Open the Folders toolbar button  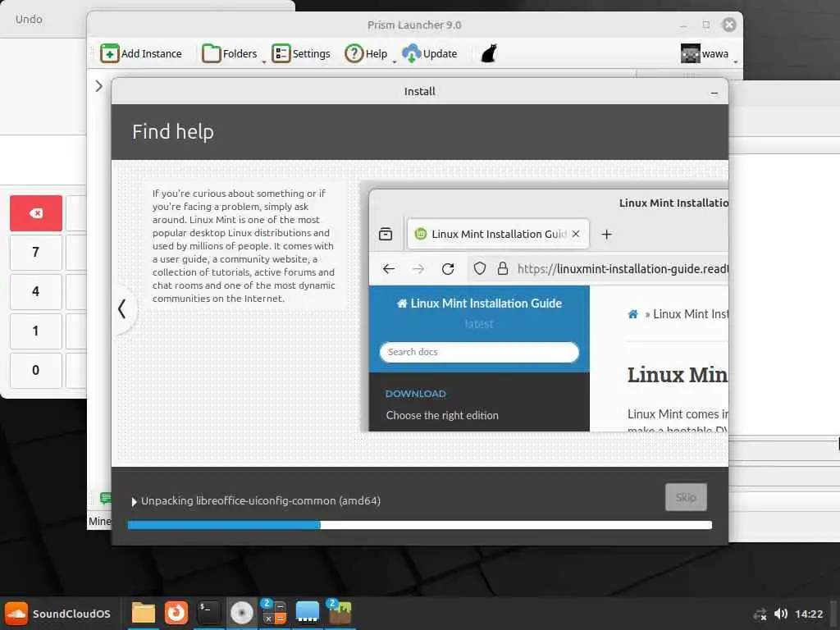(230, 53)
